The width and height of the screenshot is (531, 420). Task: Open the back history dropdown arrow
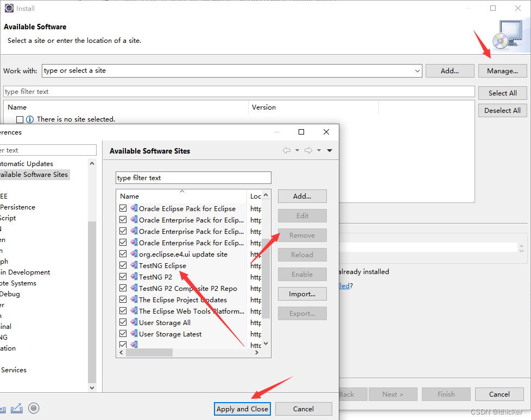297,150
